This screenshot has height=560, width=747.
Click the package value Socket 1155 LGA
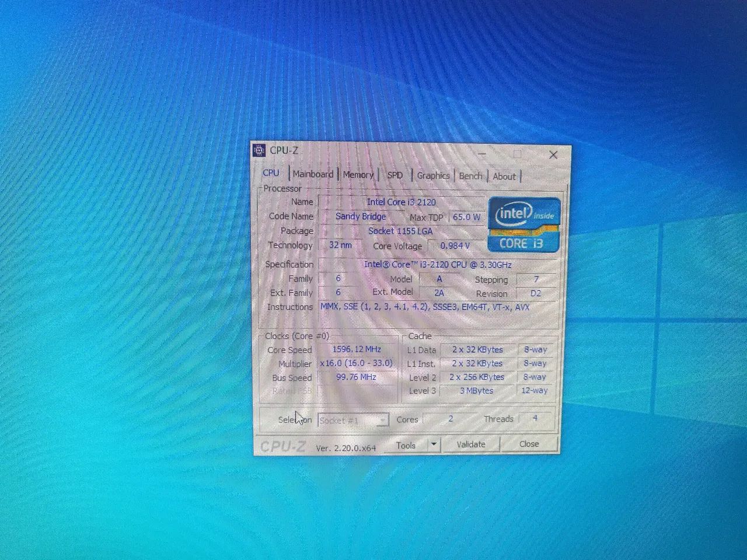pos(400,231)
